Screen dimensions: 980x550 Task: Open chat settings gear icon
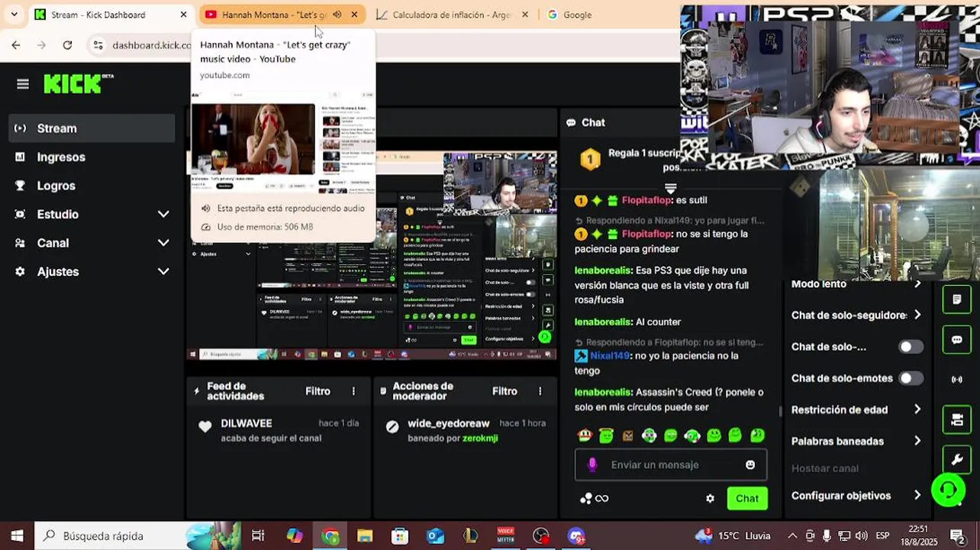tap(710, 498)
